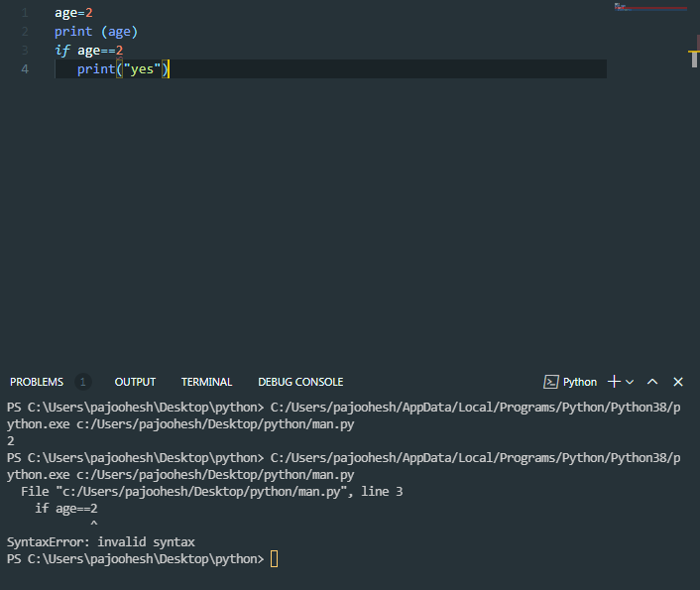Click the terminal prompt input cursor
Image resolution: width=700 pixels, height=590 pixels.
point(275,559)
